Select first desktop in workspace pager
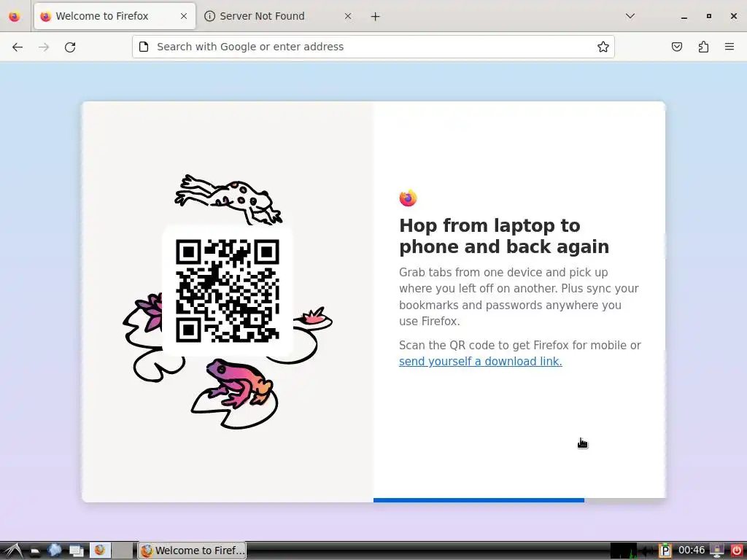Screen dimensions: 747x560 (101, 551)
